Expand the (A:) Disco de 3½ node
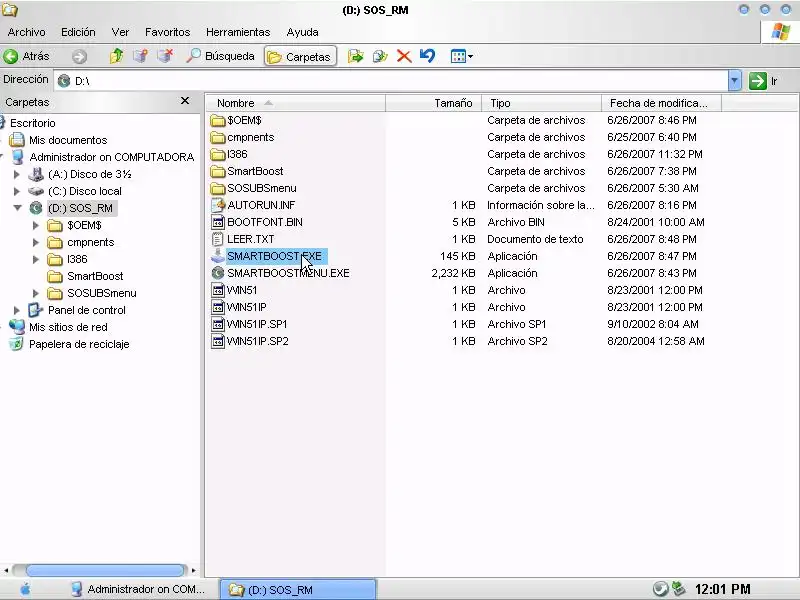This screenshot has height=600, width=800. pos(17,174)
